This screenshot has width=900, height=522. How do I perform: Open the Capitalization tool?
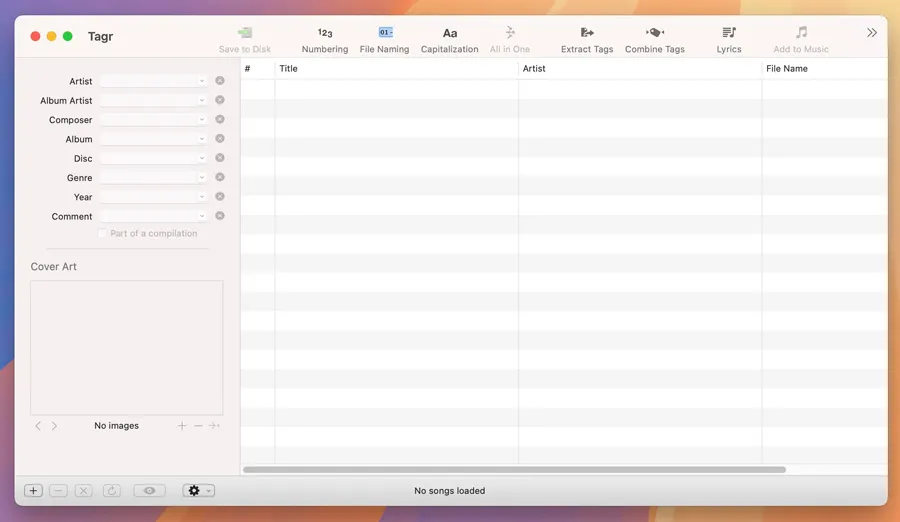[449, 40]
